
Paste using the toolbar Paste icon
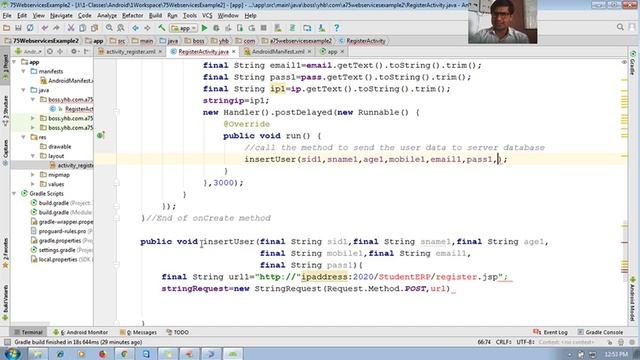(94, 28)
